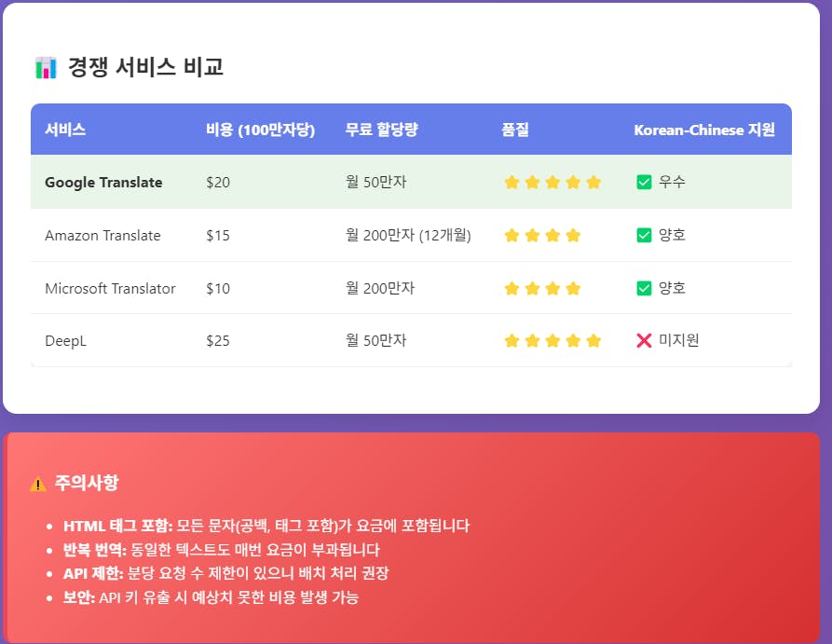Click the $10 cost cell

(218, 288)
